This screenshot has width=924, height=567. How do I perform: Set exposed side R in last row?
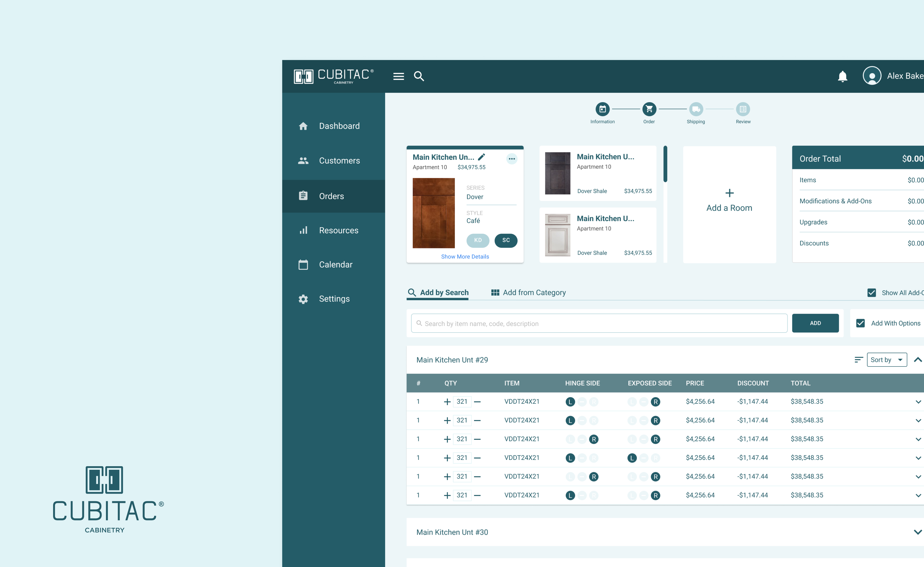tap(656, 496)
